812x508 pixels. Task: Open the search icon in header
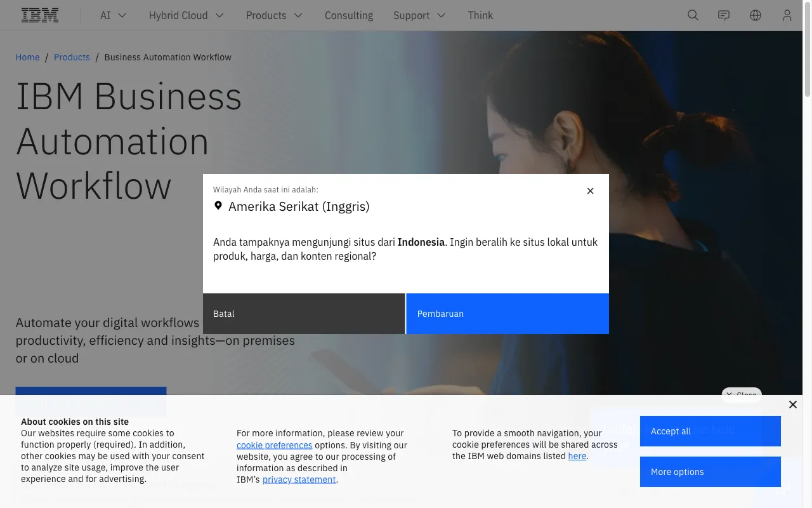point(693,15)
